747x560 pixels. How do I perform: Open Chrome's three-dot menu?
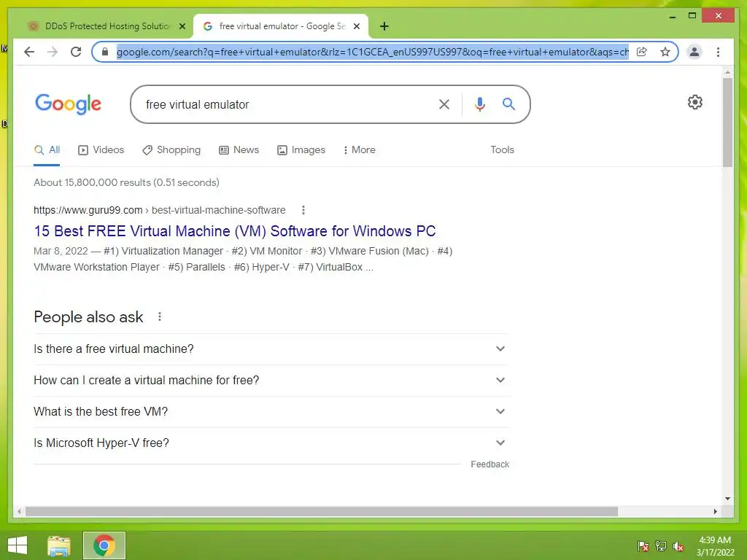pyautogui.click(x=718, y=52)
